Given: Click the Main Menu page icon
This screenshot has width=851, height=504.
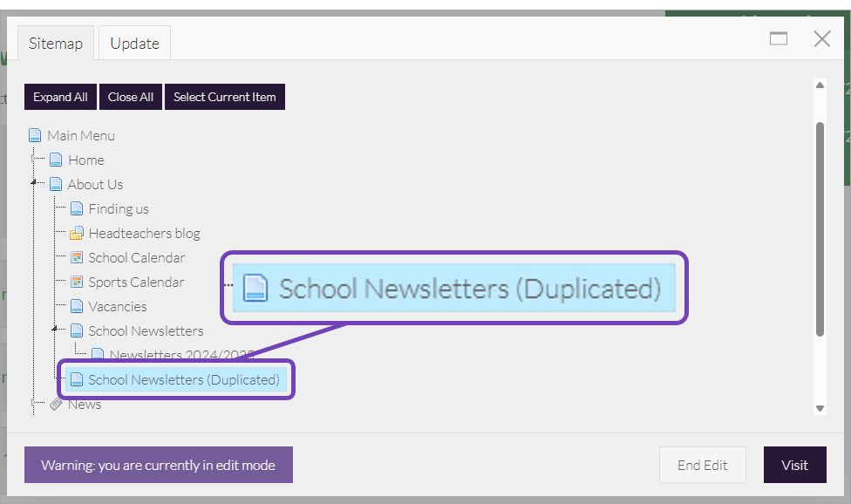Looking at the screenshot, I should [35, 135].
